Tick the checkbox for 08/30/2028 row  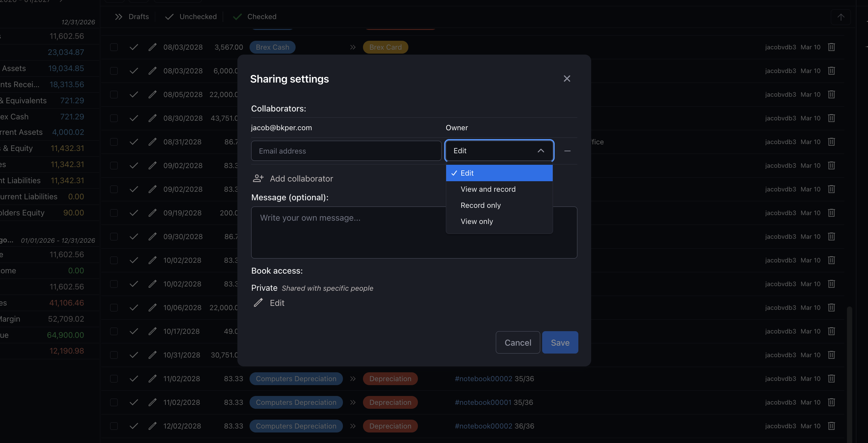(114, 118)
